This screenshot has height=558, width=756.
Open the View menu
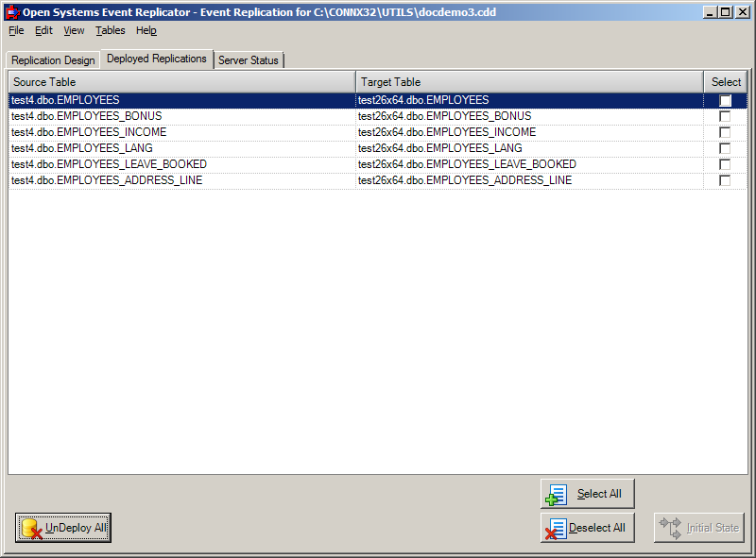point(73,30)
